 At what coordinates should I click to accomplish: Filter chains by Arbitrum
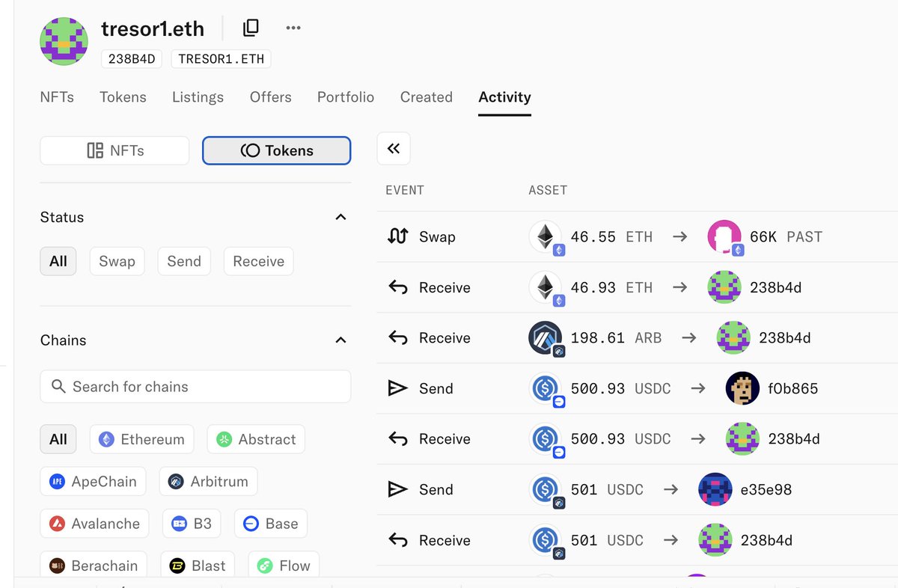[x=209, y=481]
